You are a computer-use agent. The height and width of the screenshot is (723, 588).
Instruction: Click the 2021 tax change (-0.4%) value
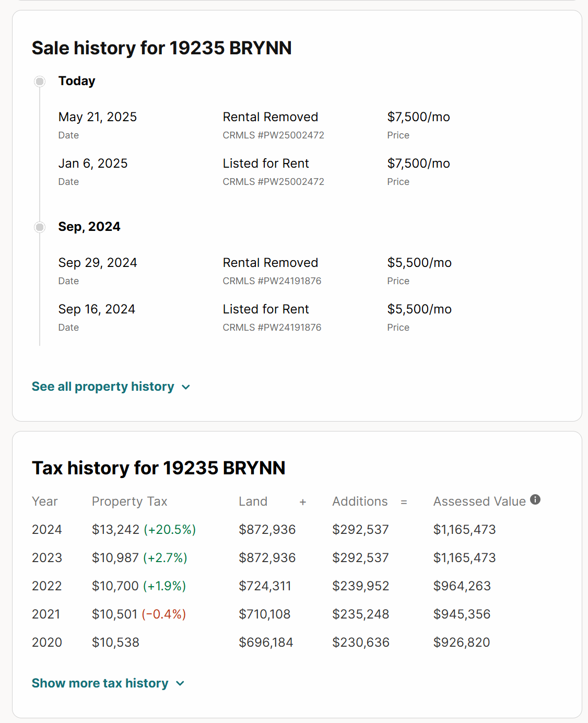(164, 614)
